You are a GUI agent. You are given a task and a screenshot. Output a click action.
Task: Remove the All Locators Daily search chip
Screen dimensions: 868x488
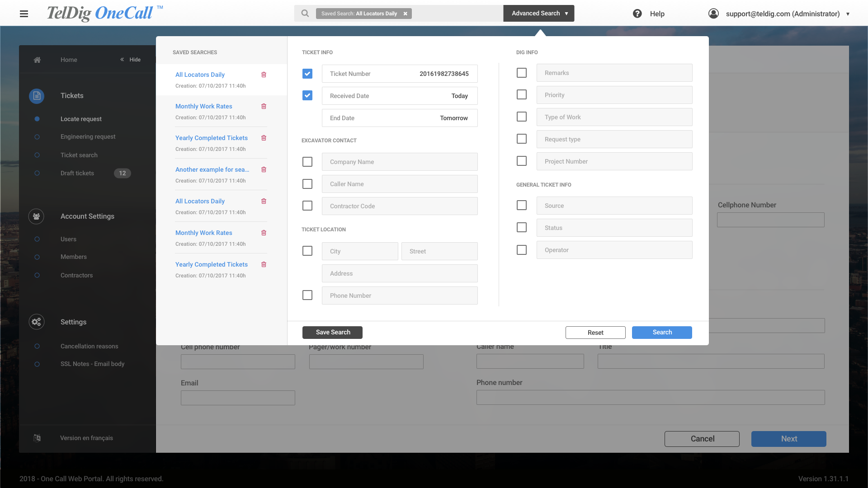(406, 14)
